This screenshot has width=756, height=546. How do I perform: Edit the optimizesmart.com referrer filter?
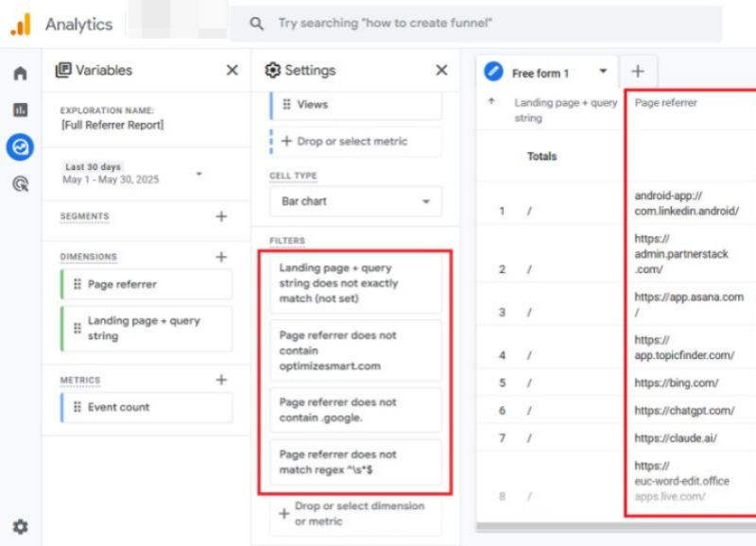[x=356, y=350]
